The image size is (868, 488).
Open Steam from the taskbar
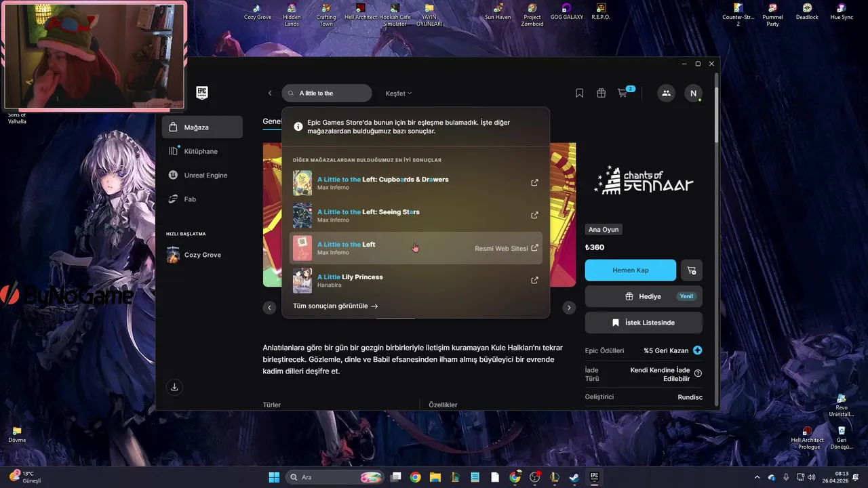point(574,477)
